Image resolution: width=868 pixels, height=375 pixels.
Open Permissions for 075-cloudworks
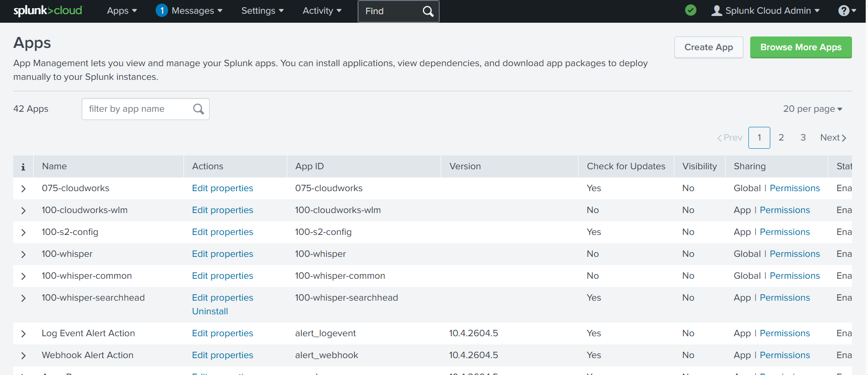[795, 188]
